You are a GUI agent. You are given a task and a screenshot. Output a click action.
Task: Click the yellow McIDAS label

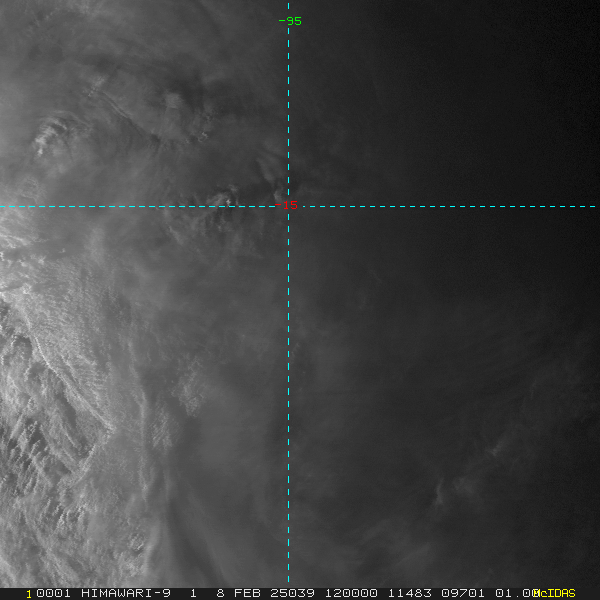coord(554,593)
